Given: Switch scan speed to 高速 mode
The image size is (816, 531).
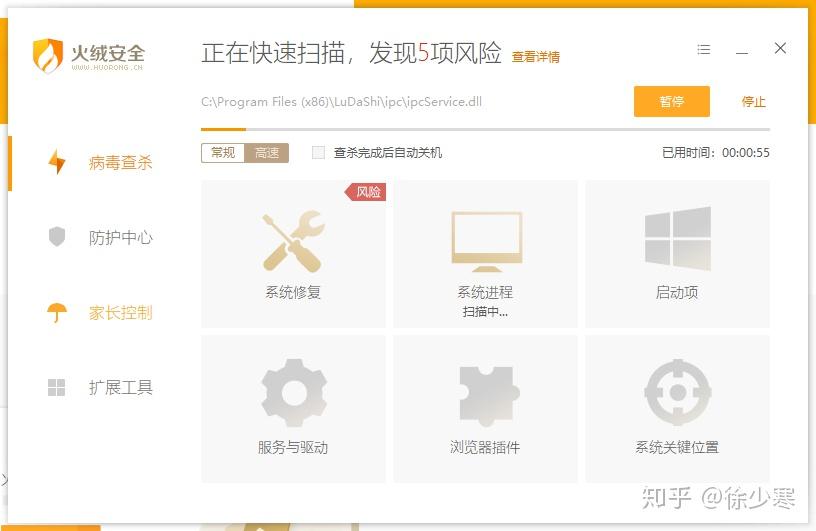Looking at the screenshot, I should click(x=266, y=153).
